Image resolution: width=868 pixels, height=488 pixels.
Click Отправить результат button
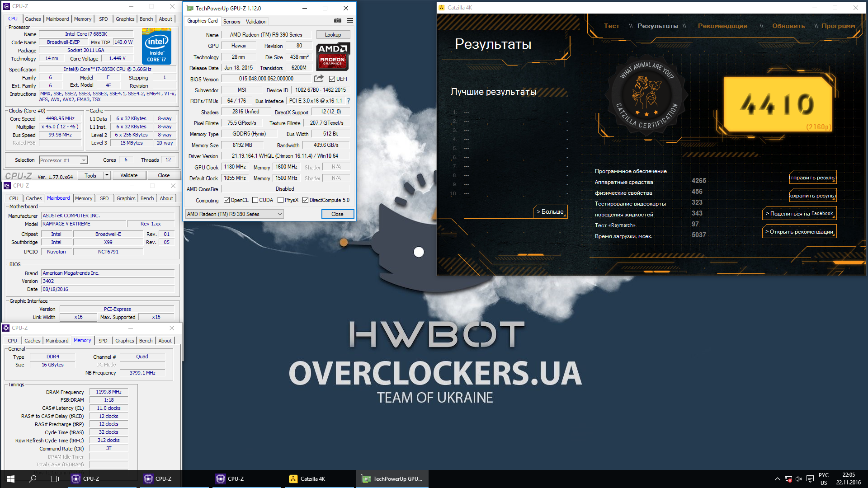[813, 177]
